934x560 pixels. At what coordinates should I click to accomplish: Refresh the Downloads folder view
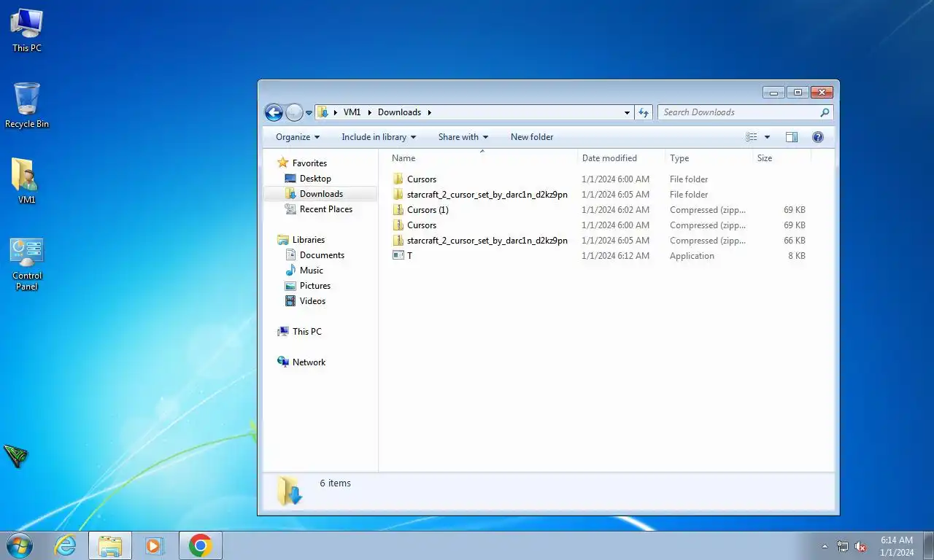(644, 112)
